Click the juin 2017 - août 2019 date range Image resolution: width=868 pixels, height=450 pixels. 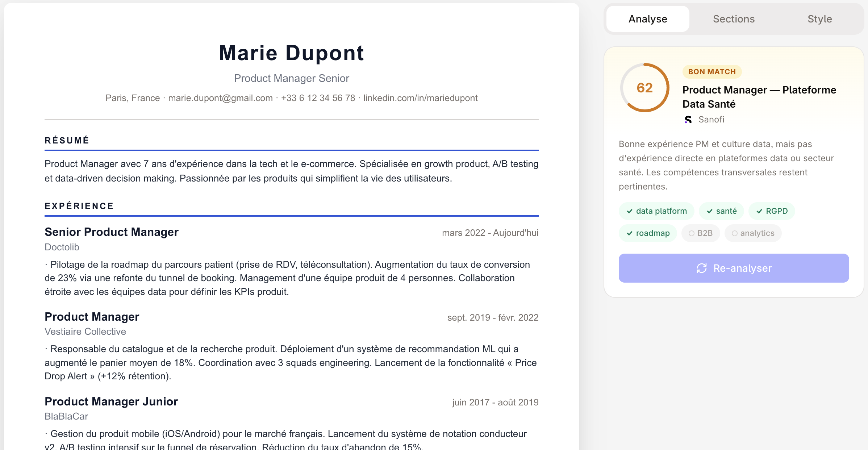(x=495, y=403)
